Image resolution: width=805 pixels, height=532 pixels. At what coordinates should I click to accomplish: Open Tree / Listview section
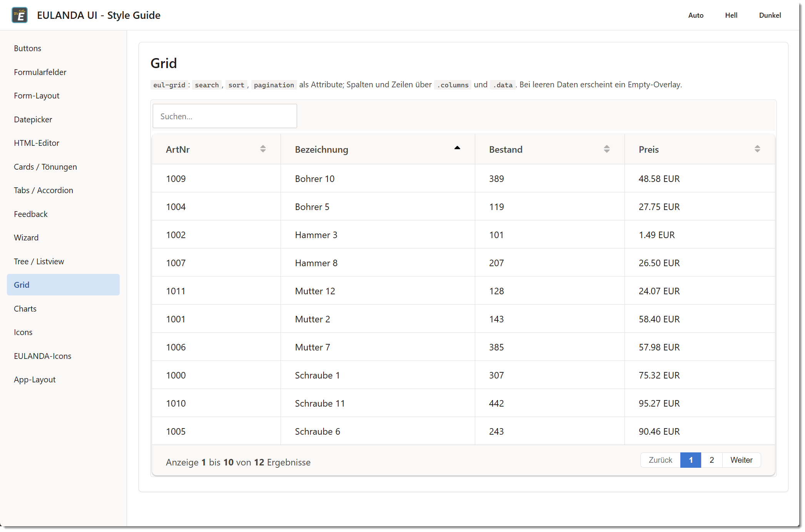coord(63,262)
